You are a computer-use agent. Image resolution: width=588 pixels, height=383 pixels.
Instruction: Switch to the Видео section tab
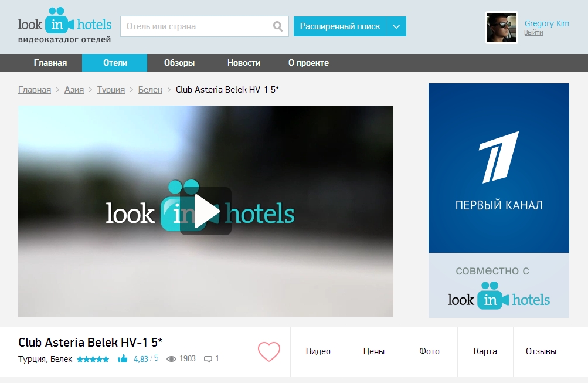318,351
